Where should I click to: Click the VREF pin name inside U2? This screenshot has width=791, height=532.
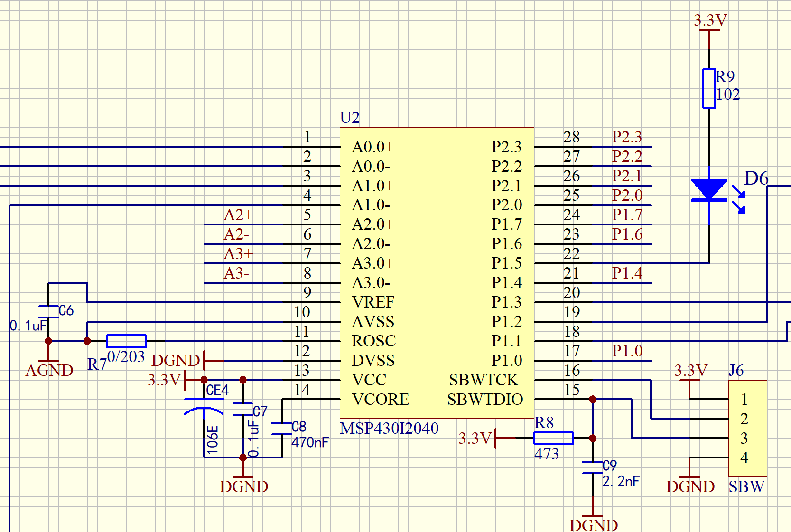[373, 302]
